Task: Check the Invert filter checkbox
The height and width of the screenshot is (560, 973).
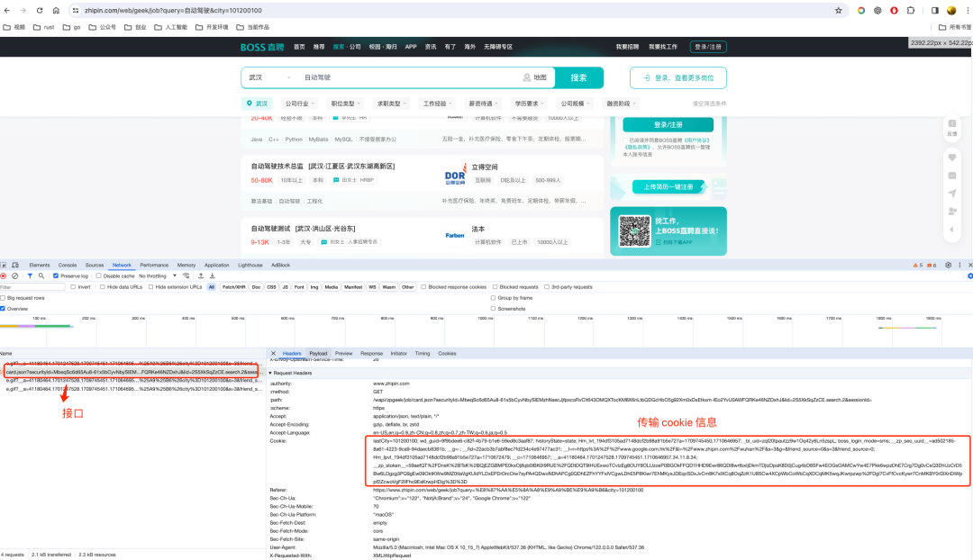Action: click(x=73, y=287)
